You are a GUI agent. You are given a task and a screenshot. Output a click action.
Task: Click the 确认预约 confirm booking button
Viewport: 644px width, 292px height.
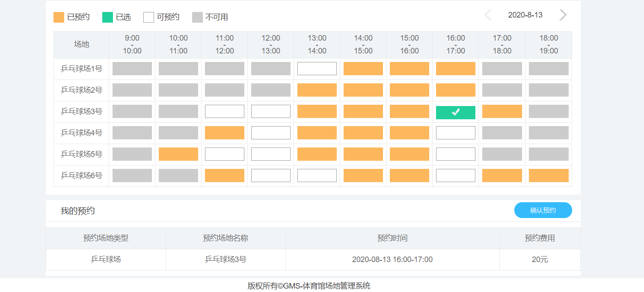tap(543, 210)
